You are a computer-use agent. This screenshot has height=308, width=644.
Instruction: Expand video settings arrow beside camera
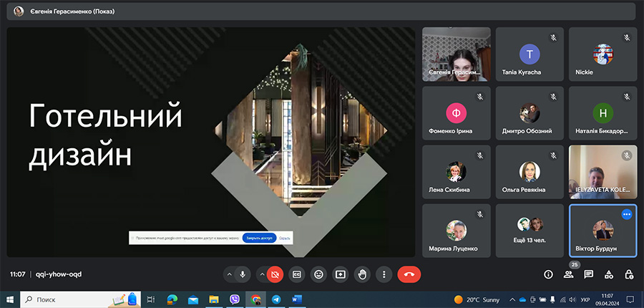[x=262, y=274]
